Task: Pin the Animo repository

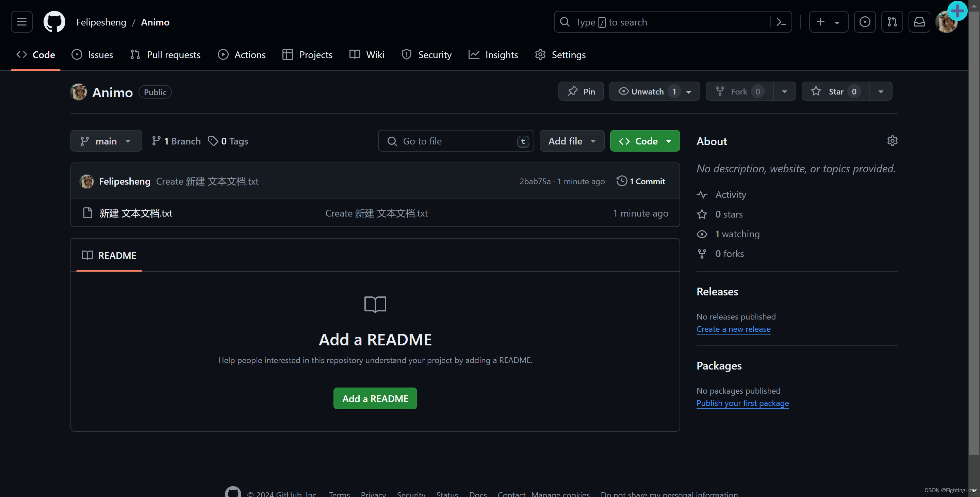Action: [x=581, y=91]
